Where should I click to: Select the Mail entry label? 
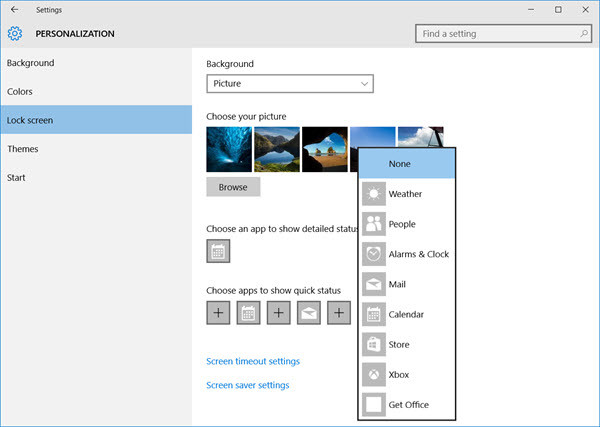397,284
